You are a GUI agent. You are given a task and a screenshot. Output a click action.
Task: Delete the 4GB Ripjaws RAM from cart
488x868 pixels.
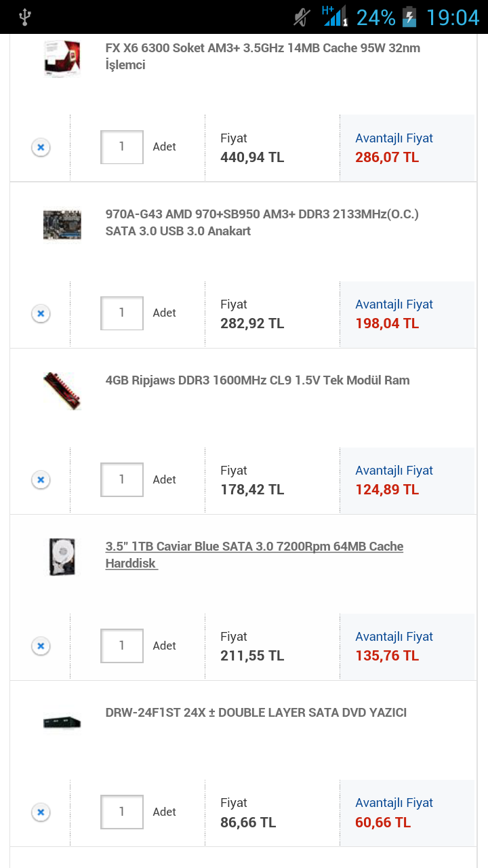click(x=41, y=479)
